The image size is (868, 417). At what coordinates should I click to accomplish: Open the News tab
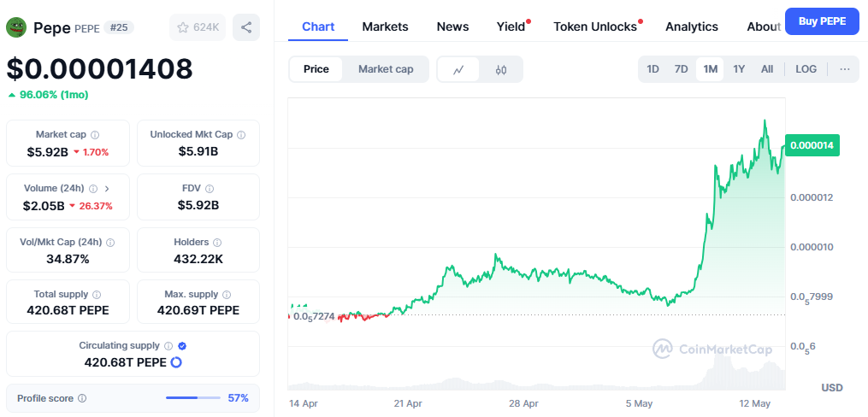pyautogui.click(x=453, y=26)
